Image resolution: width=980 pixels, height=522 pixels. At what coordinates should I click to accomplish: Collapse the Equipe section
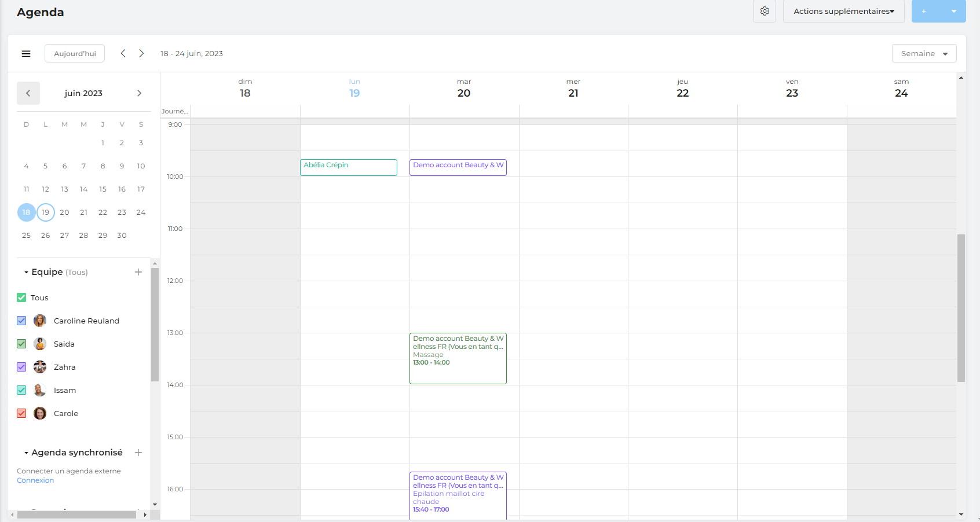[27, 272]
